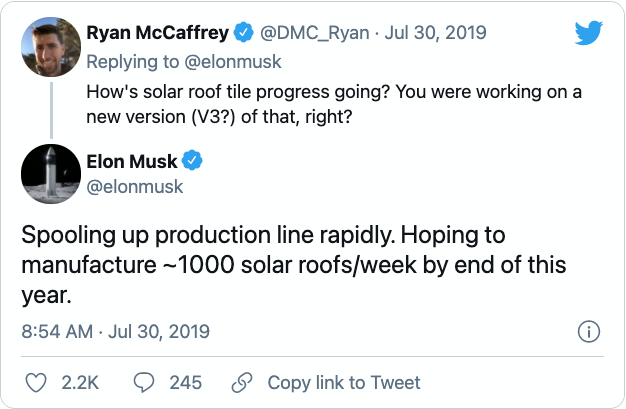Click the @DMC_Ryan handle
The height and width of the screenshot is (409, 626).
315,33
